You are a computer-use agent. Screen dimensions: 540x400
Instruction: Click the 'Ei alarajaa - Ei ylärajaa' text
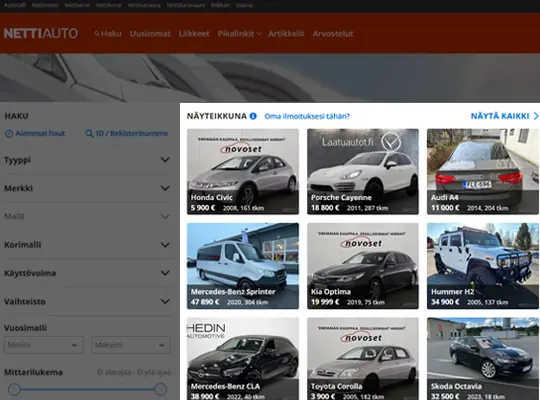tap(134, 372)
